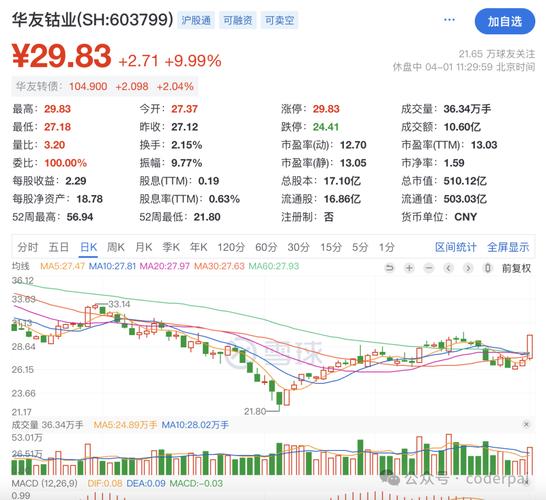Switch to the 五日 five-day tab
This screenshot has height=500, width=546.
click(58, 247)
